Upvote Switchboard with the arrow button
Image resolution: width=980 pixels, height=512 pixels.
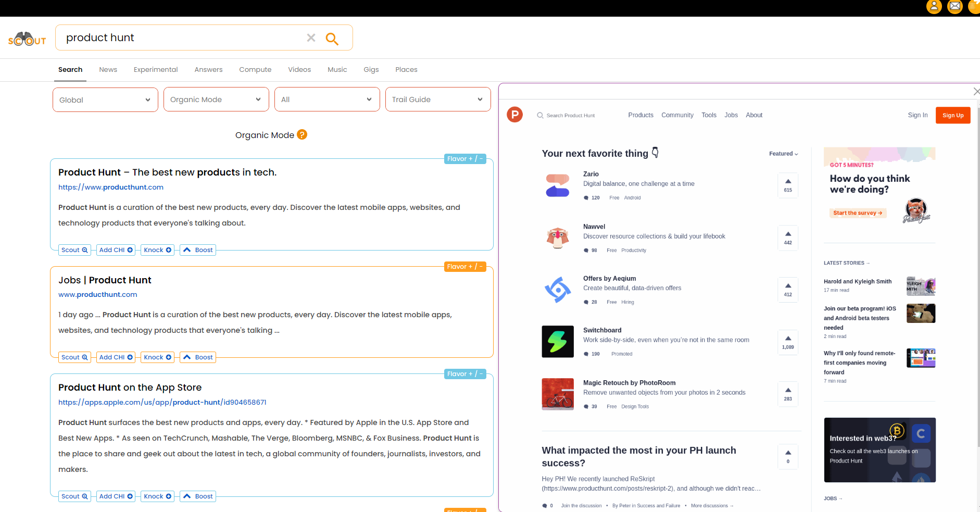788,342
